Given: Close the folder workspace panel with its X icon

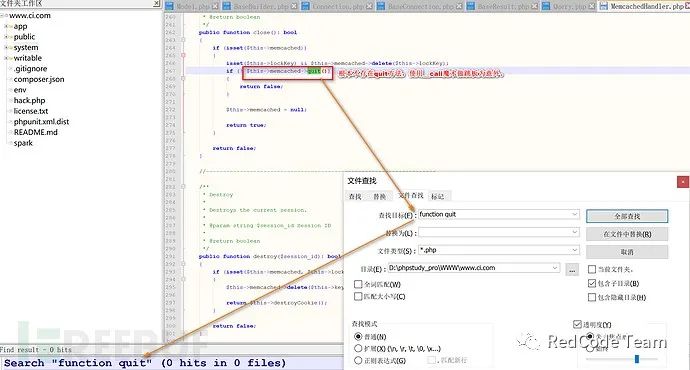Looking at the screenshot, I should [156, 3].
